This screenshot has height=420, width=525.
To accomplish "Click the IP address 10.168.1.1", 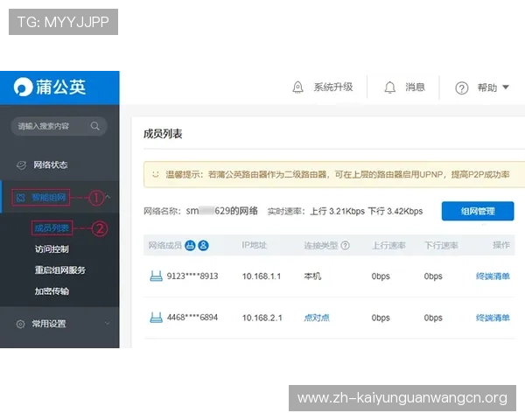I will [262, 276].
